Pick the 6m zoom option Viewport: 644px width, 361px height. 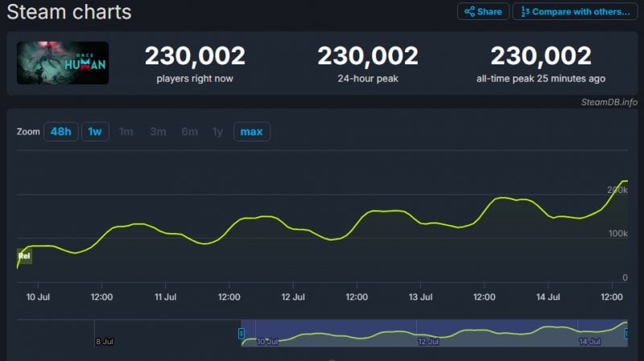tap(189, 131)
